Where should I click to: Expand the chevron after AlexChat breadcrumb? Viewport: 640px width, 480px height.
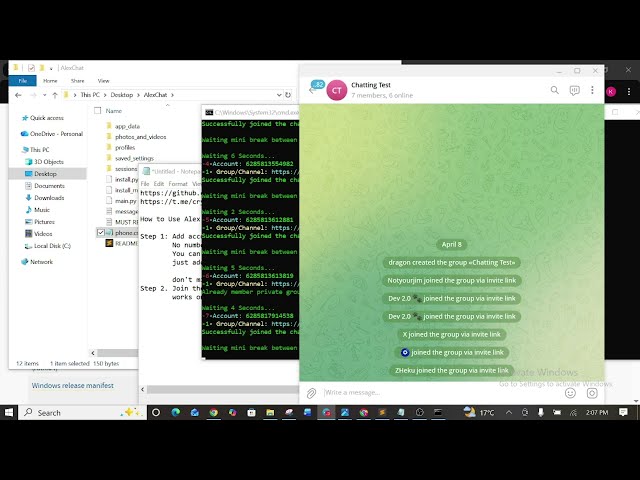[172, 95]
